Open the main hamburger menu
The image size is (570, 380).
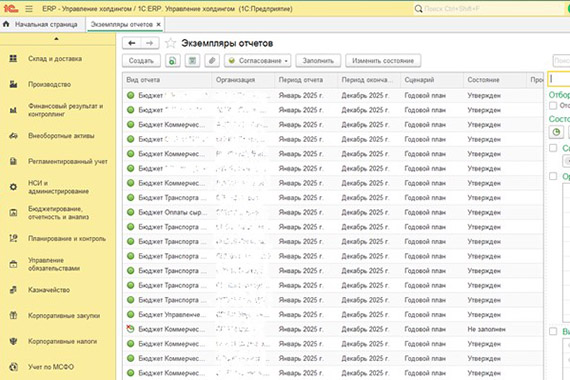click(29, 9)
